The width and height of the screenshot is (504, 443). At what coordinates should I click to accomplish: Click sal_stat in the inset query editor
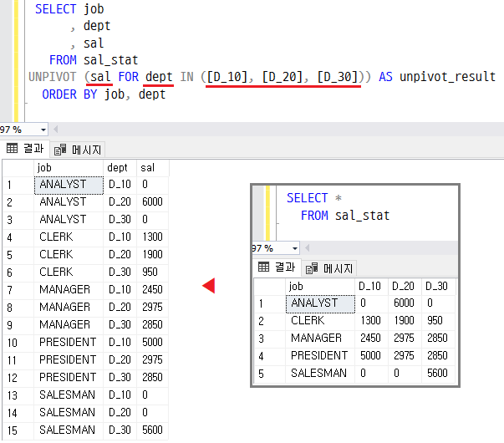click(362, 216)
